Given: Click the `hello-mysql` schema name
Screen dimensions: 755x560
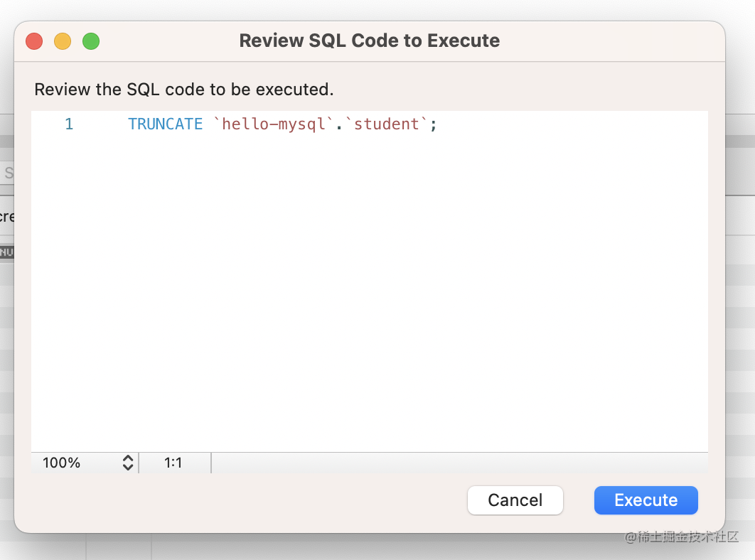Looking at the screenshot, I should tap(274, 124).
